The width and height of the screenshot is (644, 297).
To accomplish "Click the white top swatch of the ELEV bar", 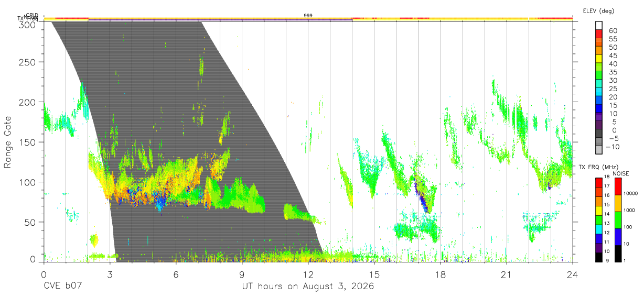I will click(x=599, y=24).
